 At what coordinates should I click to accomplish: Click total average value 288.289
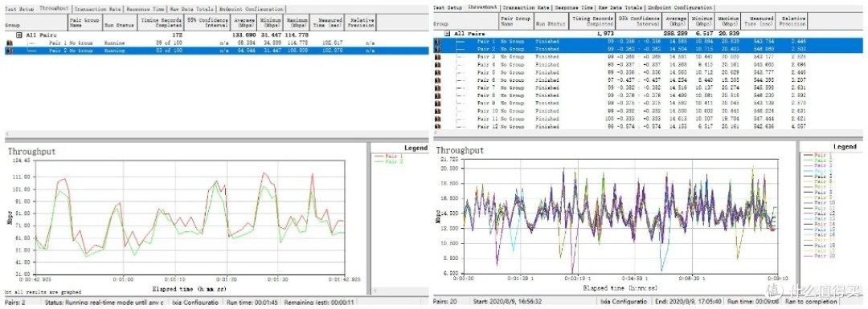click(676, 34)
